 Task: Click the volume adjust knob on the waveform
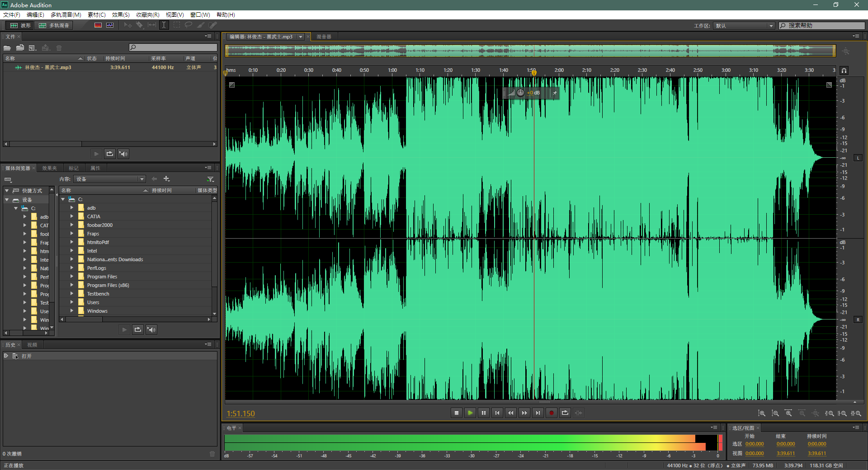[x=520, y=93]
